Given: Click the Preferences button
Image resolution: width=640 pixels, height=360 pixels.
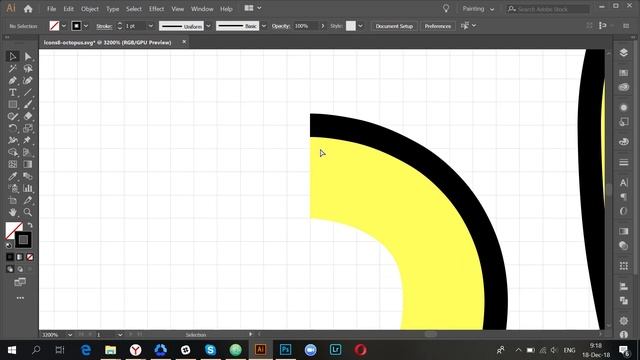Looking at the screenshot, I should [438, 26].
